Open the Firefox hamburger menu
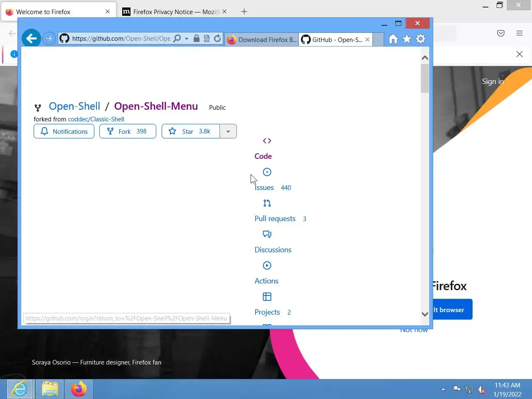Screen dimensions: 532x399 [520, 33]
